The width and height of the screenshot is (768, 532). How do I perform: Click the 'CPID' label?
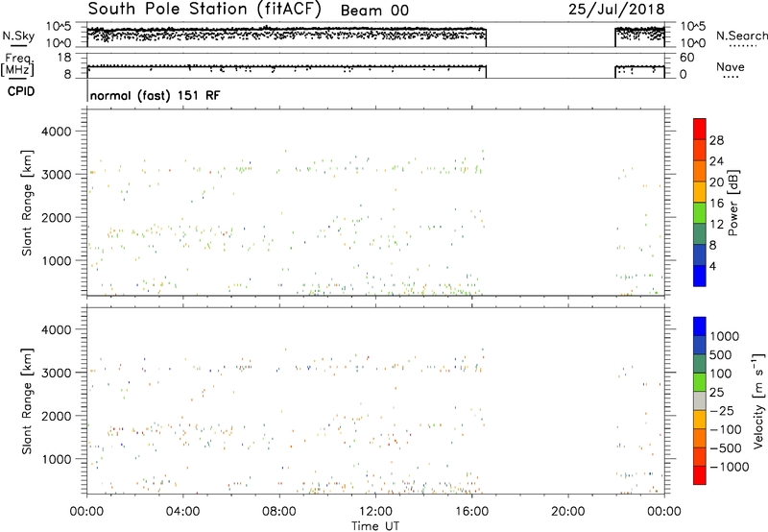tap(21, 91)
